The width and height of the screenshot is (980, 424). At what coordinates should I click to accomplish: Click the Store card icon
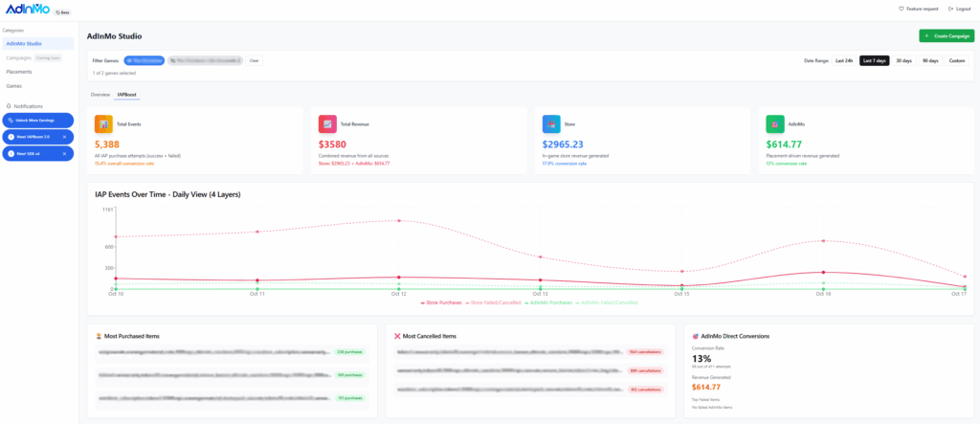click(551, 124)
